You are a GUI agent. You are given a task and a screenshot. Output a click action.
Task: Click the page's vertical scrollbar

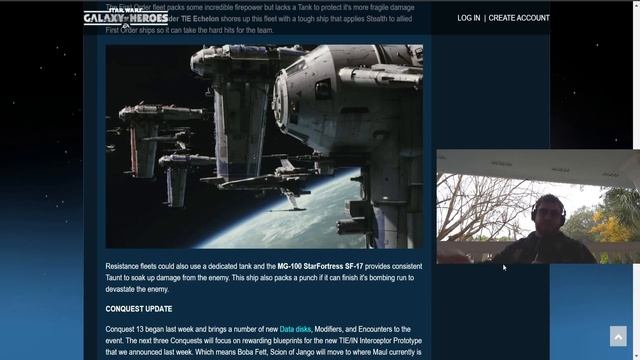(636, 180)
